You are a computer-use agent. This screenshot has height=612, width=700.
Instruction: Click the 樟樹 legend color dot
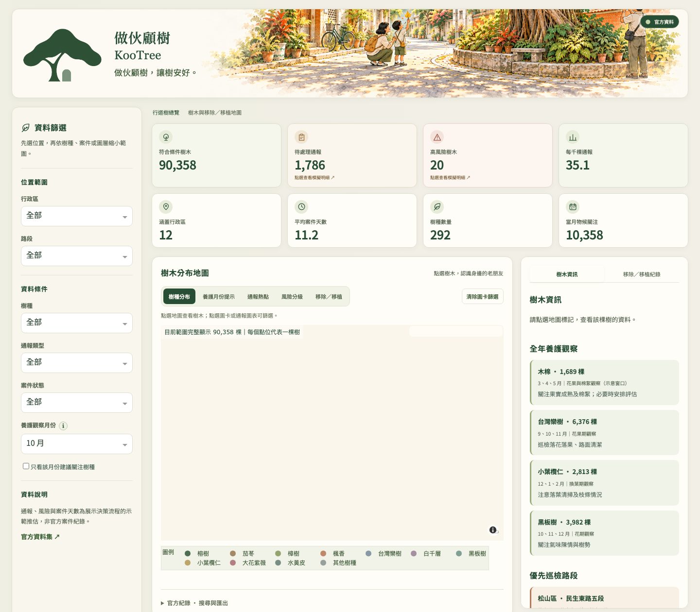pyautogui.click(x=278, y=553)
